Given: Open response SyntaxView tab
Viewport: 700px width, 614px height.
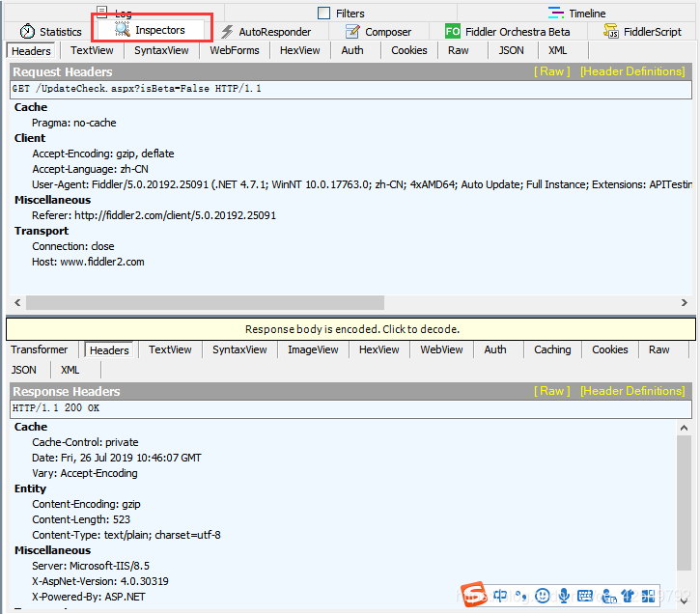Looking at the screenshot, I should coord(239,349).
